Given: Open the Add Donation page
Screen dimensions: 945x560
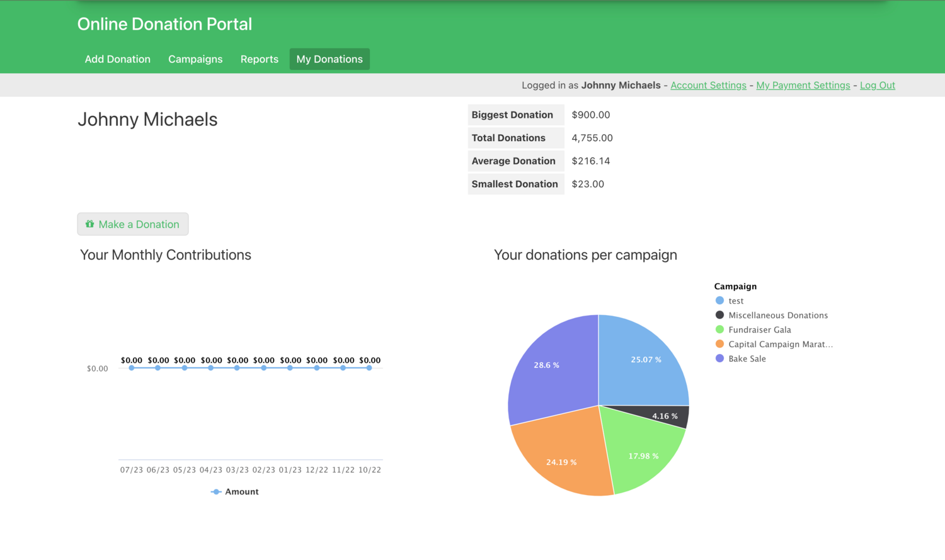Looking at the screenshot, I should coord(117,59).
